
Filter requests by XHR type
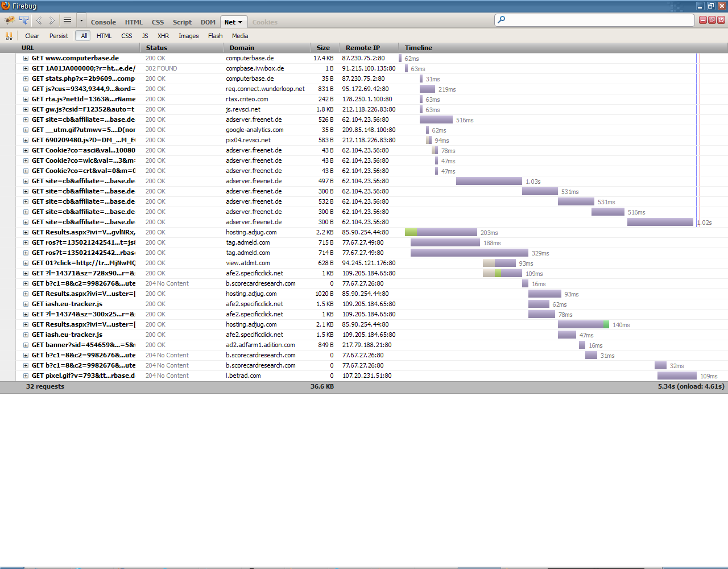tap(163, 36)
